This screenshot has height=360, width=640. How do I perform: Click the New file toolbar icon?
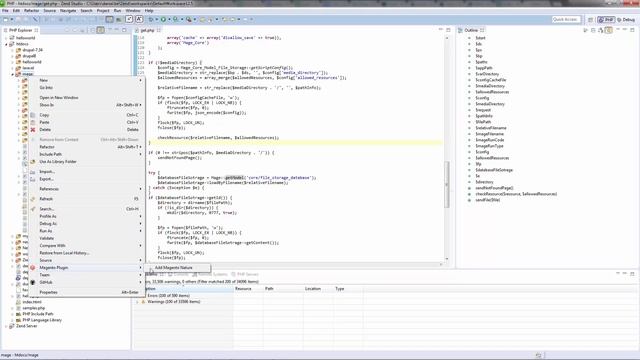click(6, 19)
